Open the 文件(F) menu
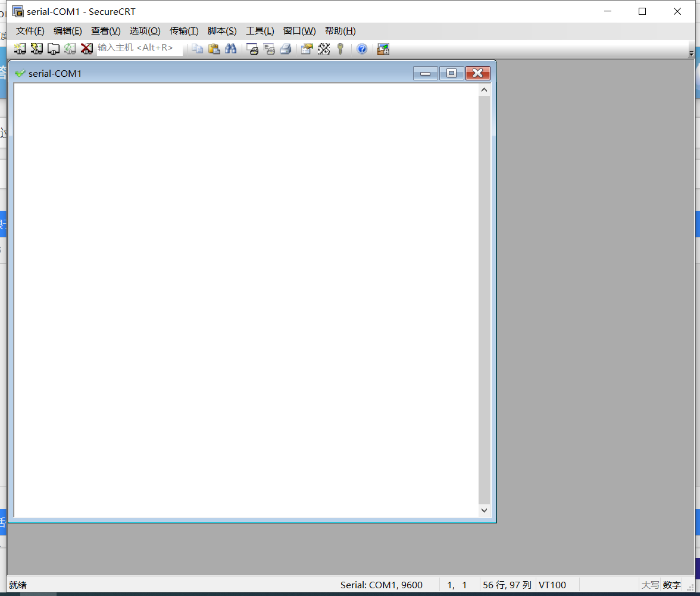The image size is (700, 596). click(30, 31)
